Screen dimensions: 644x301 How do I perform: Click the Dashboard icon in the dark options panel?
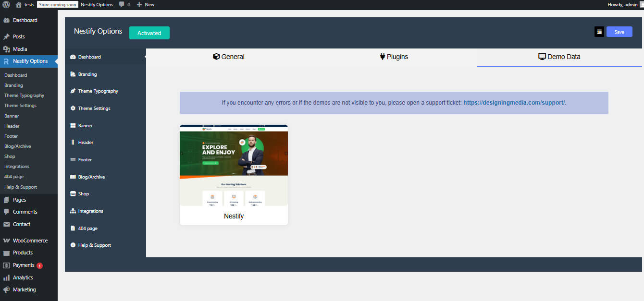(x=73, y=57)
